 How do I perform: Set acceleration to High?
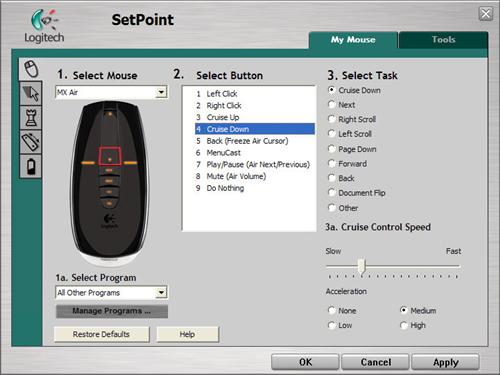click(404, 325)
